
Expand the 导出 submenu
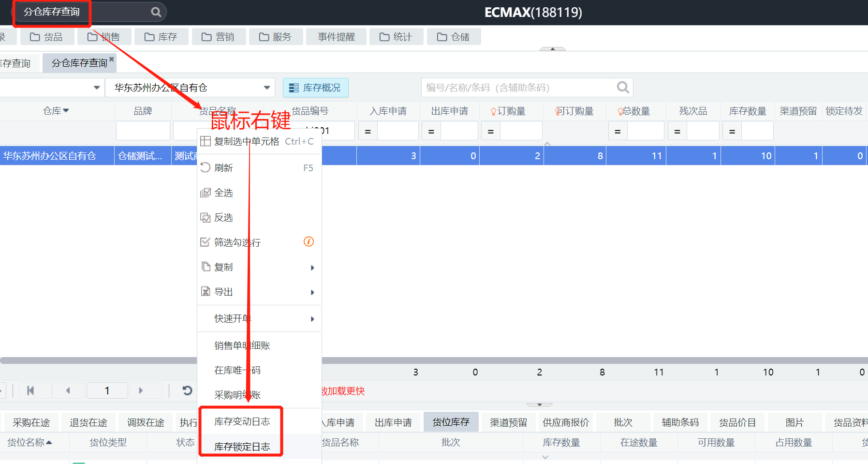pyautogui.click(x=259, y=292)
